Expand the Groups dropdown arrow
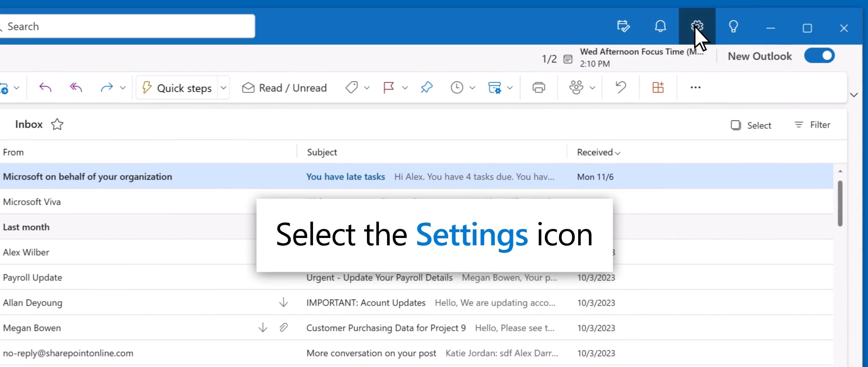This screenshot has width=868, height=367. [x=592, y=88]
